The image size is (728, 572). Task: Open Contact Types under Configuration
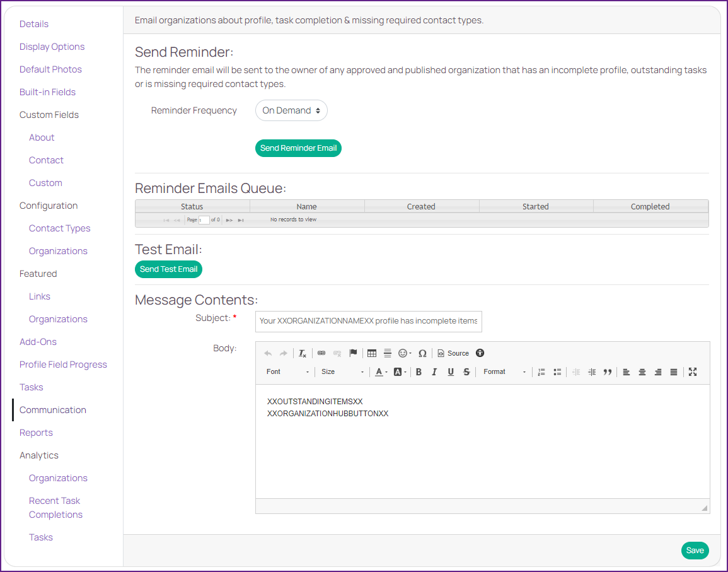(59, 229)
